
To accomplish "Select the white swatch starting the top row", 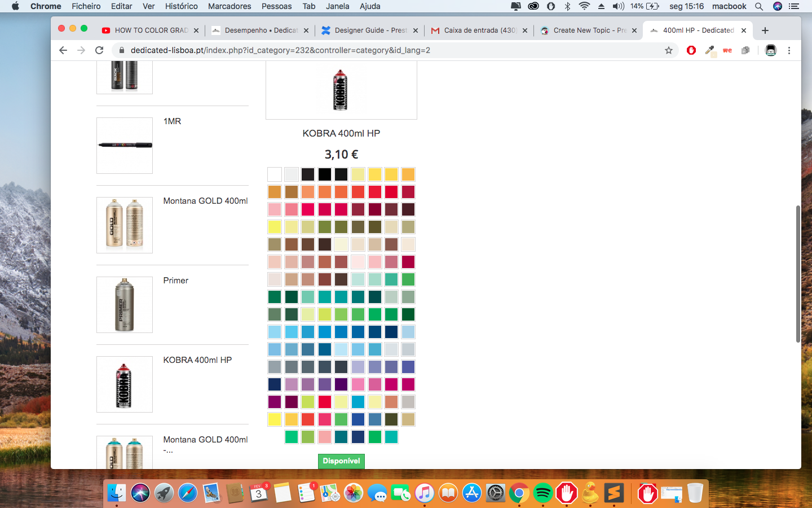I will point(275,174).
